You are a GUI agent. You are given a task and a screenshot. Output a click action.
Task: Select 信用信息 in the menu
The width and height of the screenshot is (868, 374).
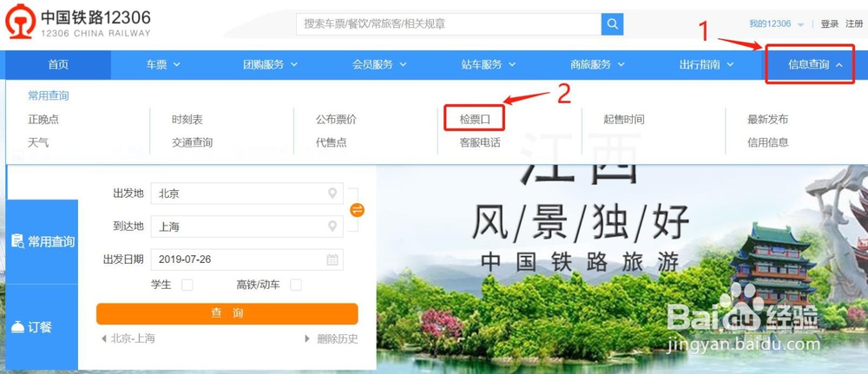click(x=768, y=142)
